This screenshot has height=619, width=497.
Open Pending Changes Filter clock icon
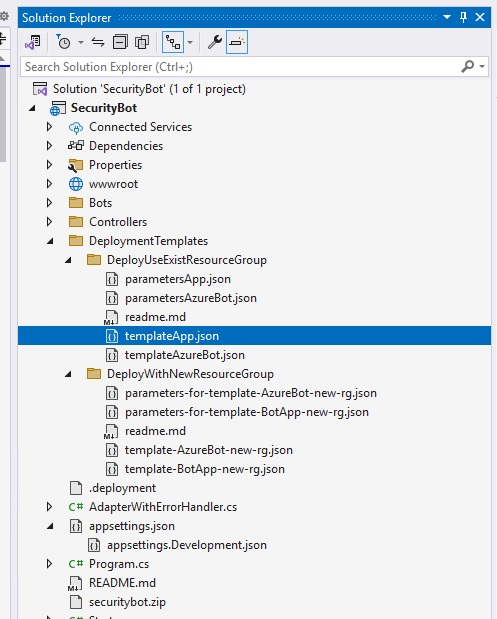tap(63, 42)
